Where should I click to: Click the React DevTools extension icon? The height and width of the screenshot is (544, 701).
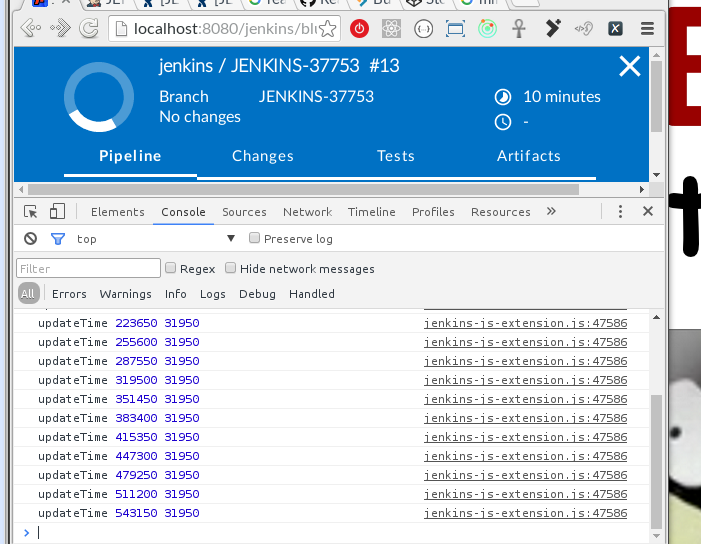[391, 28]
